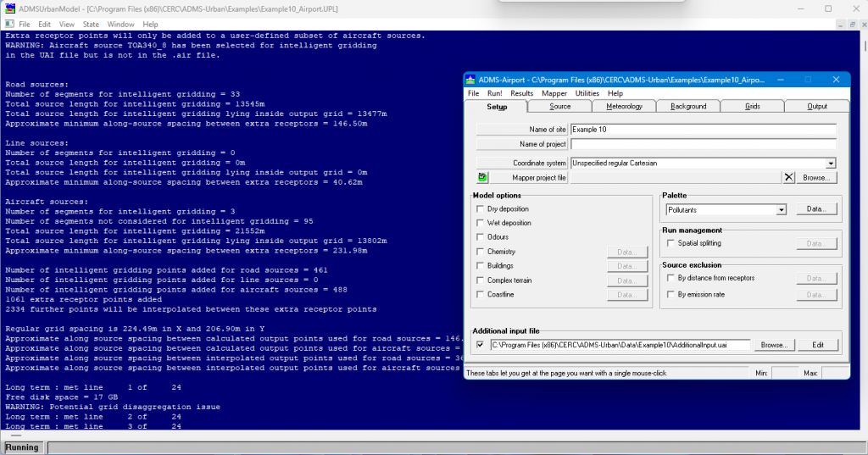Open Help menu in ADMSUrbanModel window
The height and width of the screenshot is (455, 868).
click(150, 25)
